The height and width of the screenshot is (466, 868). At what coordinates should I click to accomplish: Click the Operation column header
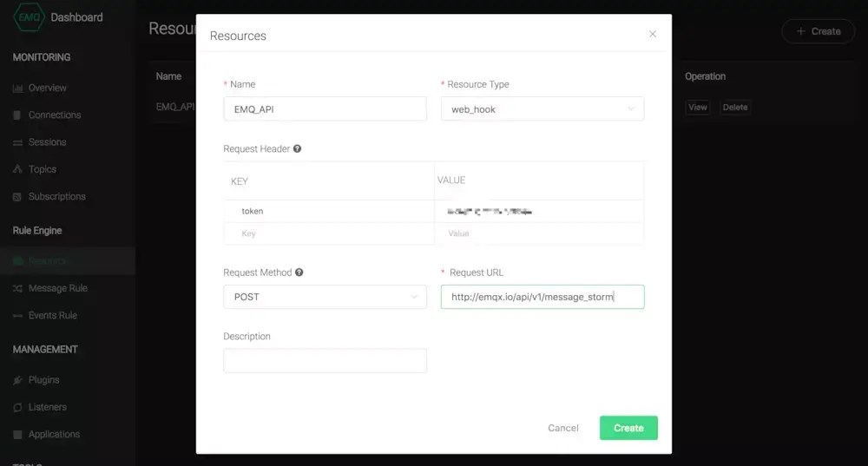705,76
